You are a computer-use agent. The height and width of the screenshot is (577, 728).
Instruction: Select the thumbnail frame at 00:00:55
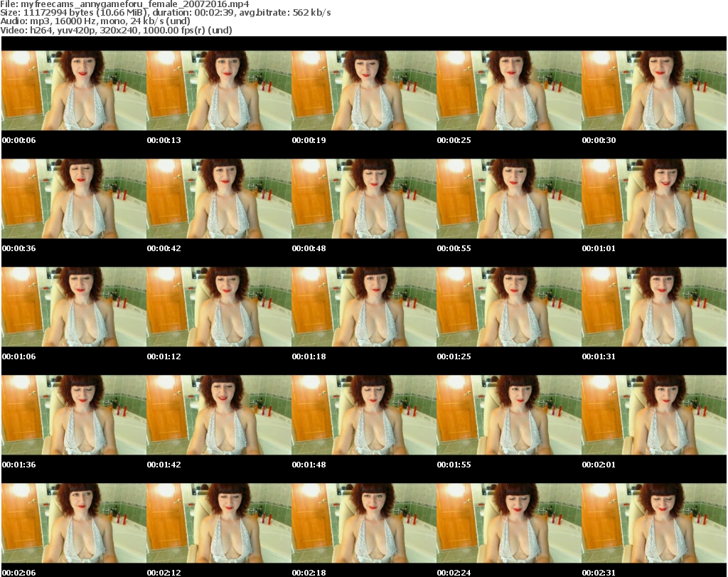click(509, 198)
